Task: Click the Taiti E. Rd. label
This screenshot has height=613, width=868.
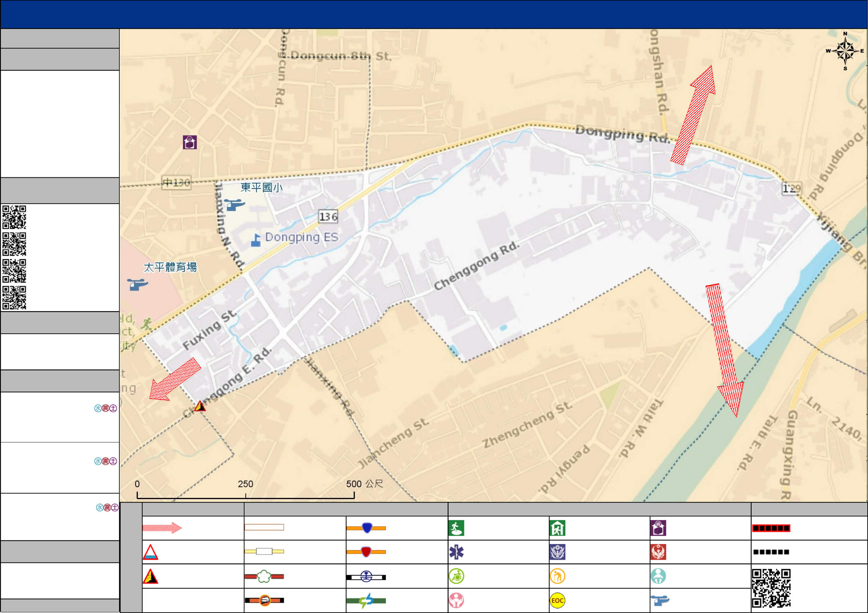Action: (x=757, y=442)
